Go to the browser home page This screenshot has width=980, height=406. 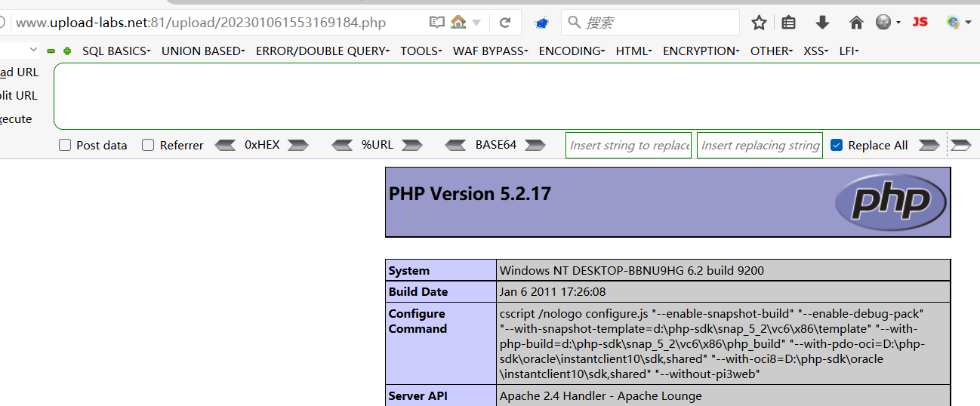click(856, 23)
